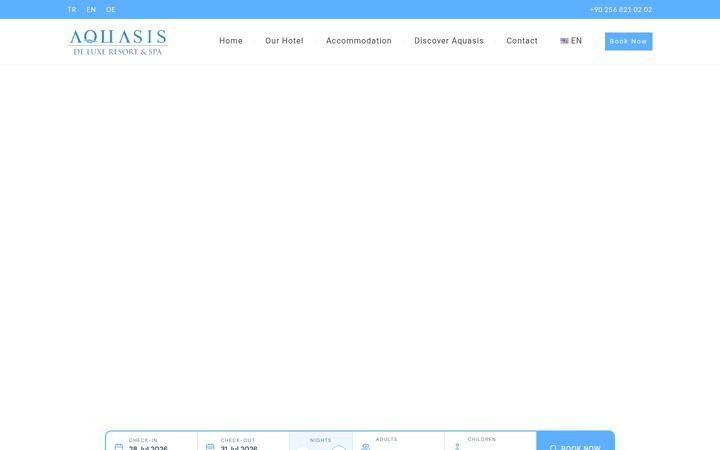
Task: Expand the EN flag language selector
Action: pos(571,41)
